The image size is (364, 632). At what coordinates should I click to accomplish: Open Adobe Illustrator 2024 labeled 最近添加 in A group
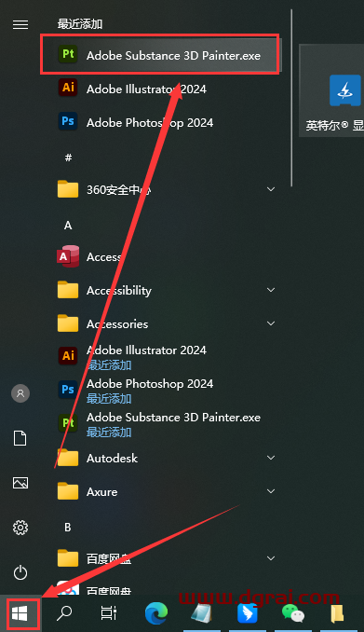(x=160, y=357)
